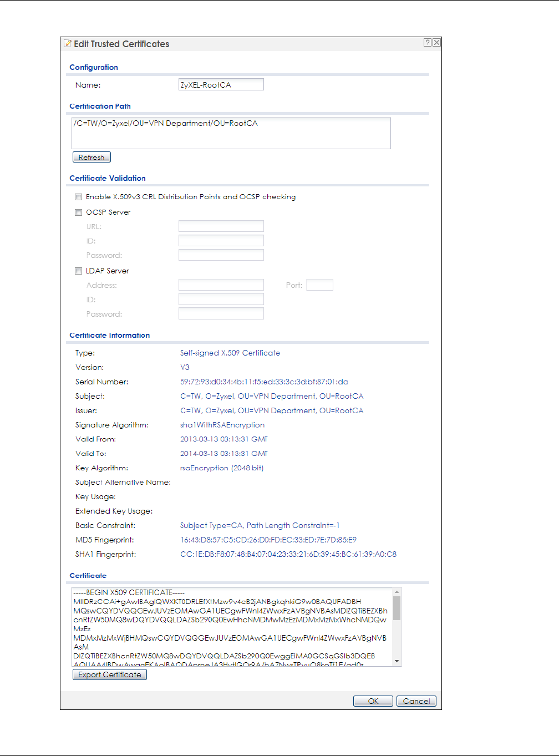Click the Configuration section heading
Image resolution: width=559 pixels, height=756 pixels.
point(94,67)
